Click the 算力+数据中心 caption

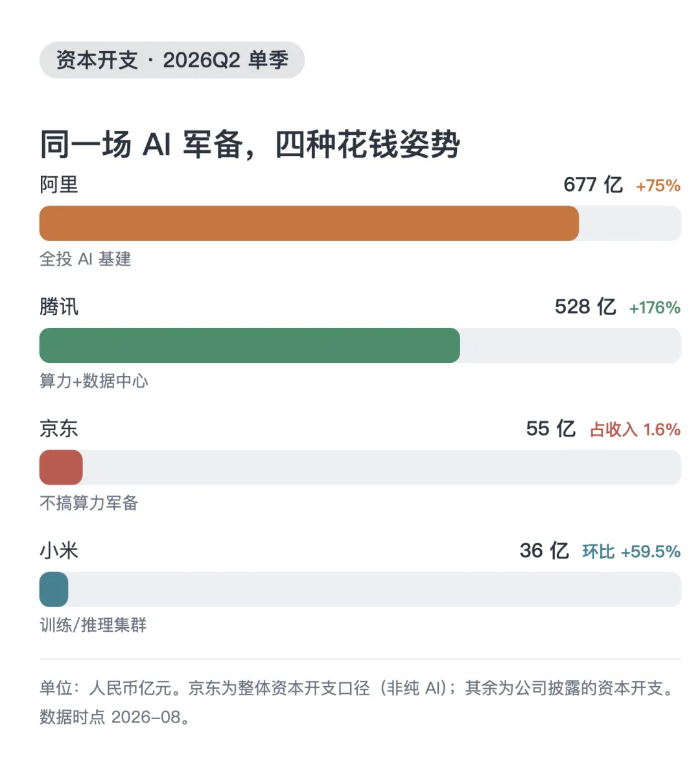93,381
